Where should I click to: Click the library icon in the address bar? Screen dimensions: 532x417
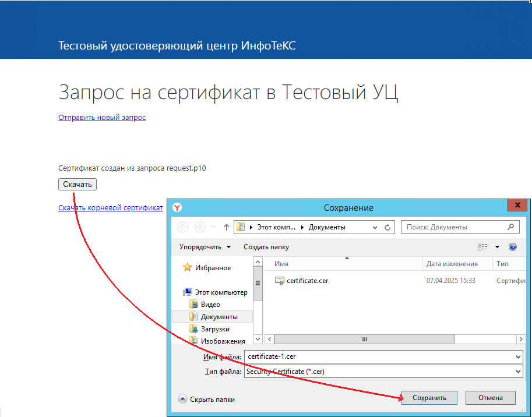pyautogui.click(x=241, y=227)
